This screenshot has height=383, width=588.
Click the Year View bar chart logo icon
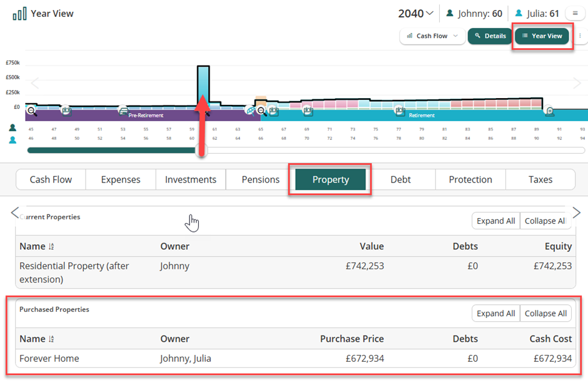[x=19, y=14]
